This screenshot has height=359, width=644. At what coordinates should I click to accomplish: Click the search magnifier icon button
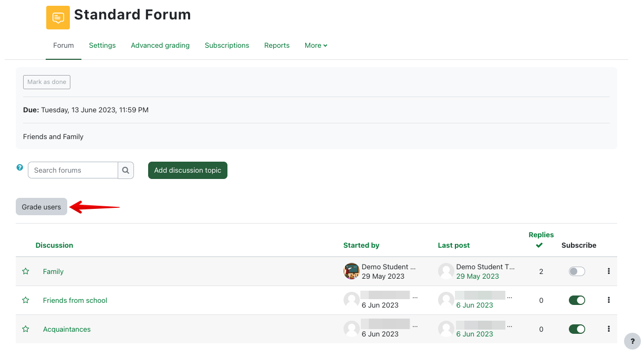click(x=126, y=170)
